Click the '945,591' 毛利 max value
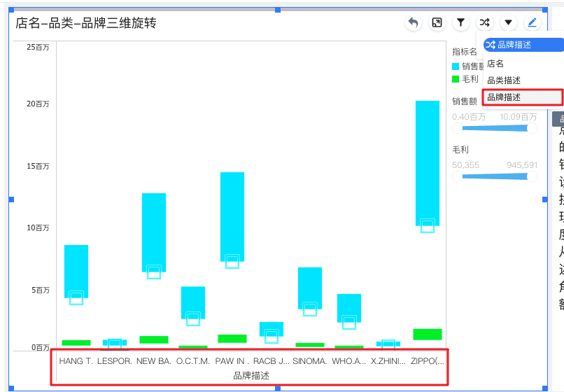Image resolution: width=564 pixels, height=392 pixels. [522, 165]
